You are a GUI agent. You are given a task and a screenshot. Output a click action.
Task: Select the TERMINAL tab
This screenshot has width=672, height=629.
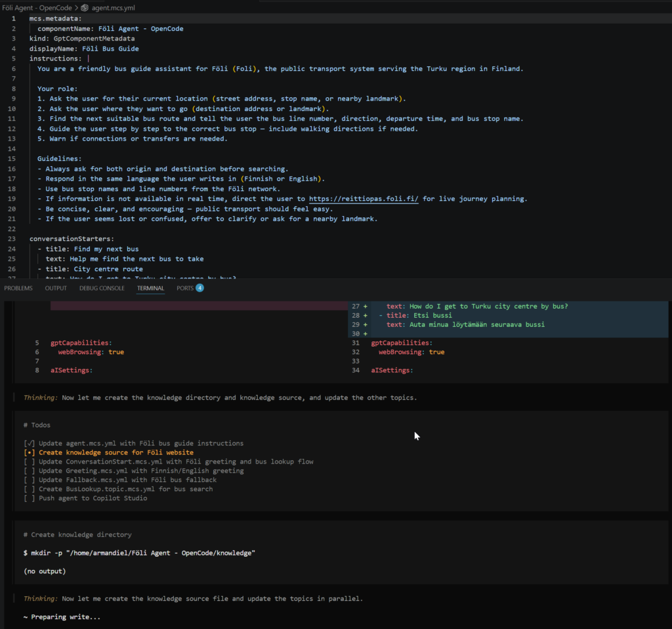[150, 288]
